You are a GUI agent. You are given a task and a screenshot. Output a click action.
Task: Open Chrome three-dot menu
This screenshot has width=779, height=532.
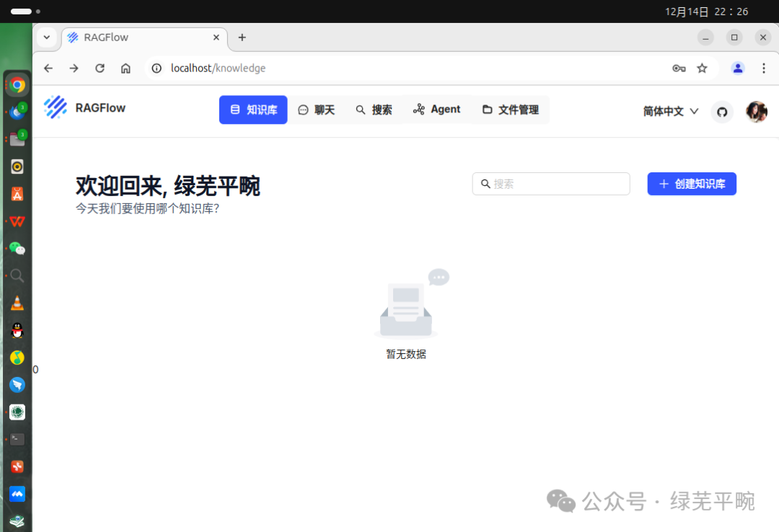pyautogui.click(x=764, y=68)
